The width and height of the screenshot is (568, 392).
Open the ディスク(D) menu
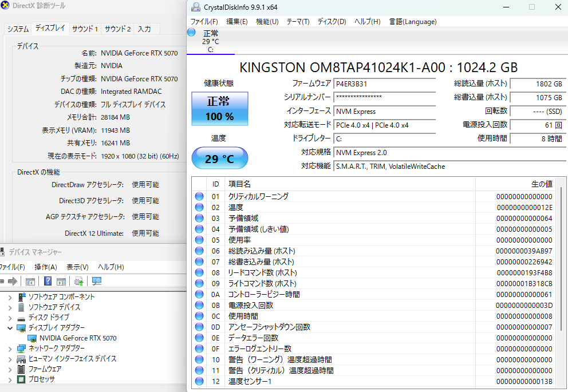point(332,22)
